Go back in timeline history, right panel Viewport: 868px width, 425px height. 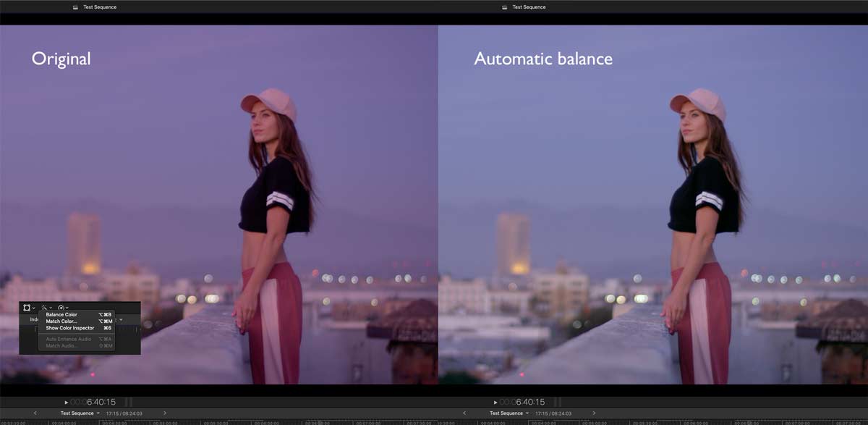pos(464,413)
